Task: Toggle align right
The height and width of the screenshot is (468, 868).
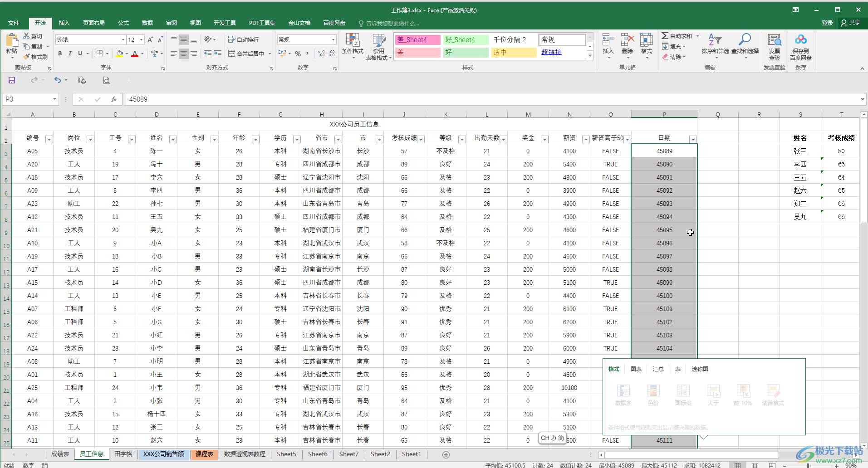Action: pyautogui.click(x=194, y=54)
